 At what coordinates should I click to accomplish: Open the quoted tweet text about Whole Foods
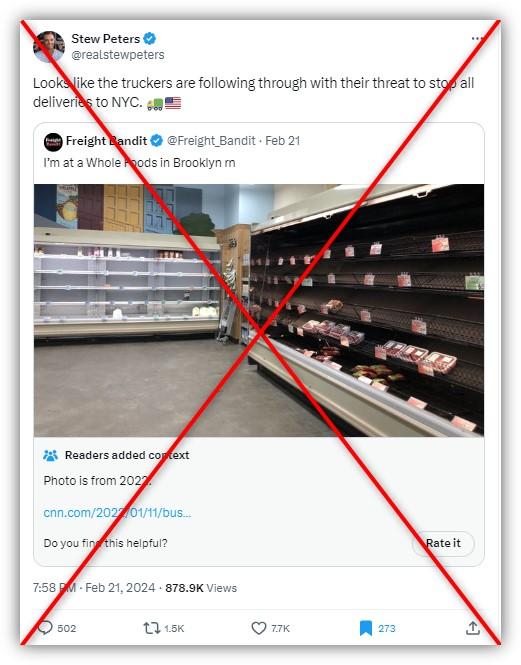click(x=140, y=162)
